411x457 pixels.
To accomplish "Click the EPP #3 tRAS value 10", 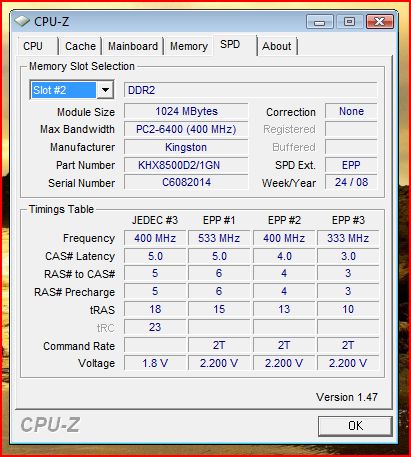I will [348, 309].
